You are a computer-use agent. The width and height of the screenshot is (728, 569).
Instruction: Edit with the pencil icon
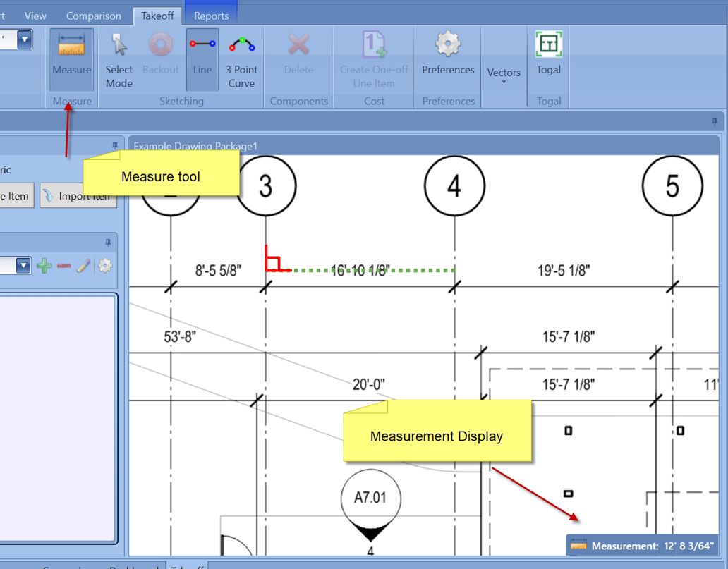tap(84, 266)
